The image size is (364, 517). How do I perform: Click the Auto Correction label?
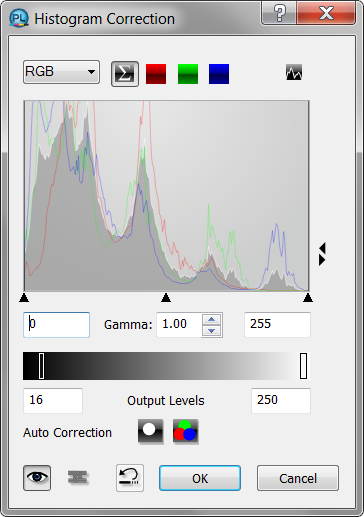67,433
